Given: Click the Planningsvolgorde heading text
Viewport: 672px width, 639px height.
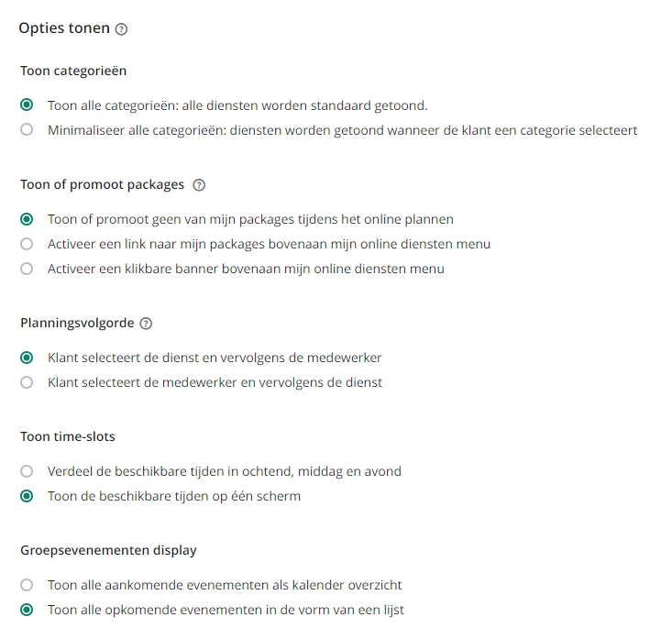Looking at the screenshot, I should click(77, 323).
